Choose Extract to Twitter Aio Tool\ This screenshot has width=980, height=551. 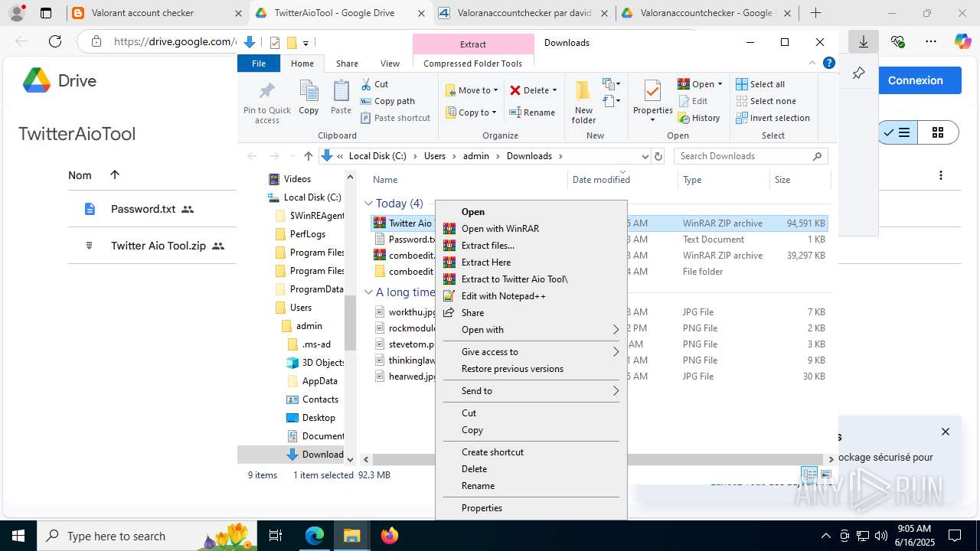[531, 279]
